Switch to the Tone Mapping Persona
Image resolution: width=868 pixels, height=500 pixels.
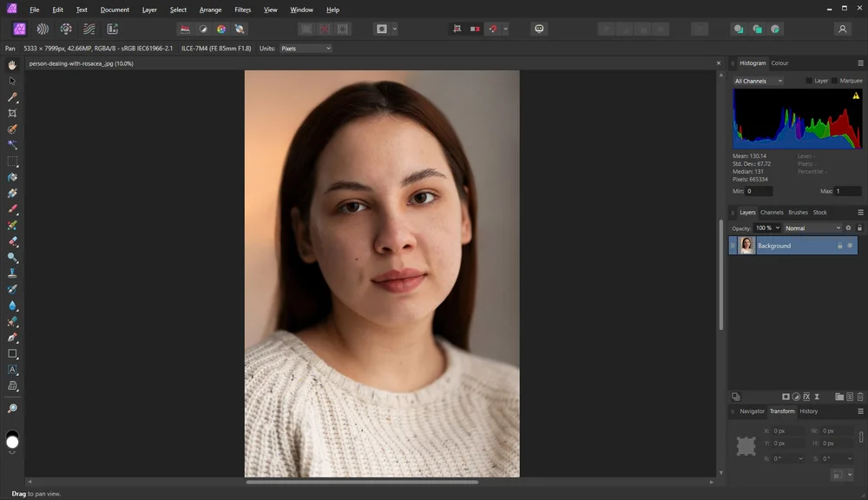click(89, 29)
